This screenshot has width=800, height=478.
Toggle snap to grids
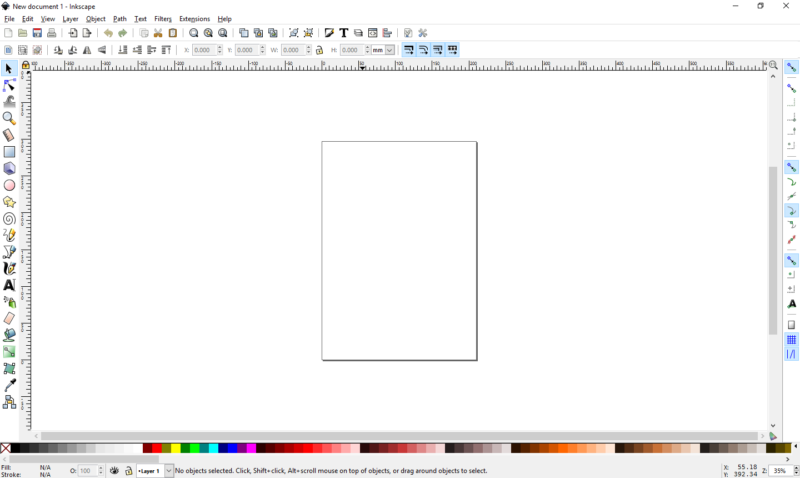(x=791, y=340)
